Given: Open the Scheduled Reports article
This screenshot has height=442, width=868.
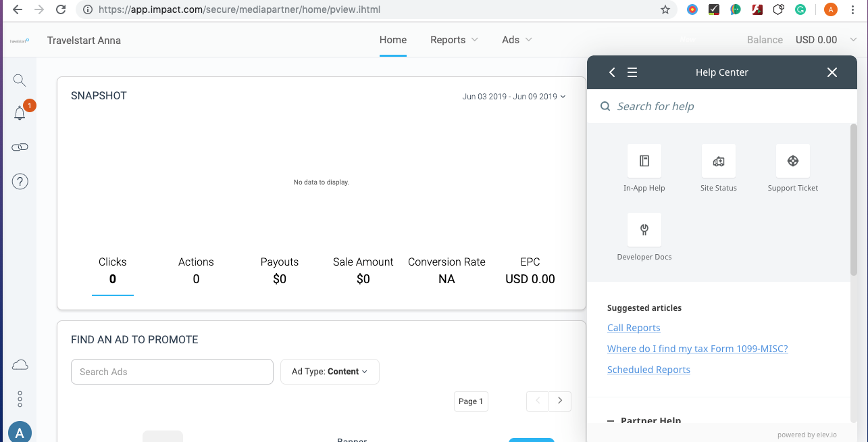Looking at the screenshot, I should tap(648, 370).
